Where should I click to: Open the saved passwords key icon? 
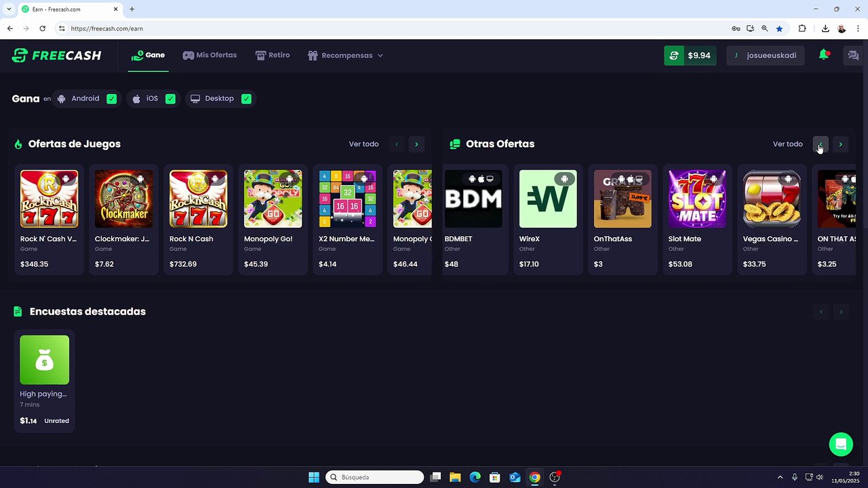[x=736, y=28]
